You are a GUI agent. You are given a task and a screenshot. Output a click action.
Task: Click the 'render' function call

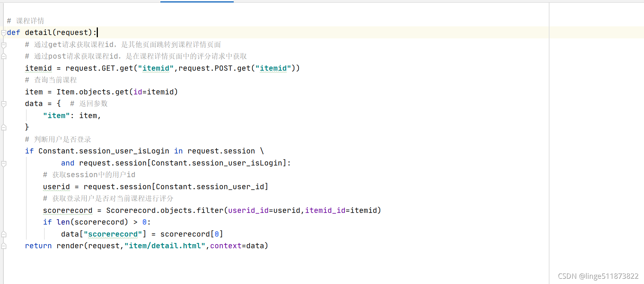[x=70, y=246]
